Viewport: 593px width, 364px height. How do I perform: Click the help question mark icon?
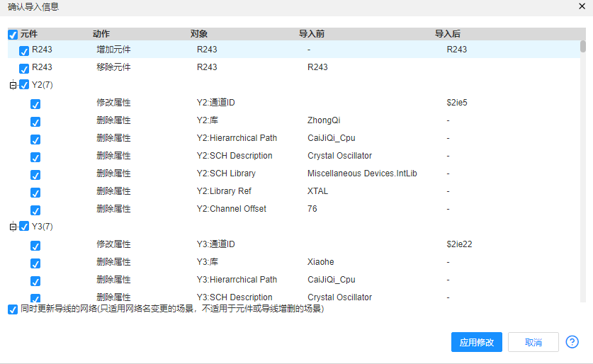click(x=572, y=342)
